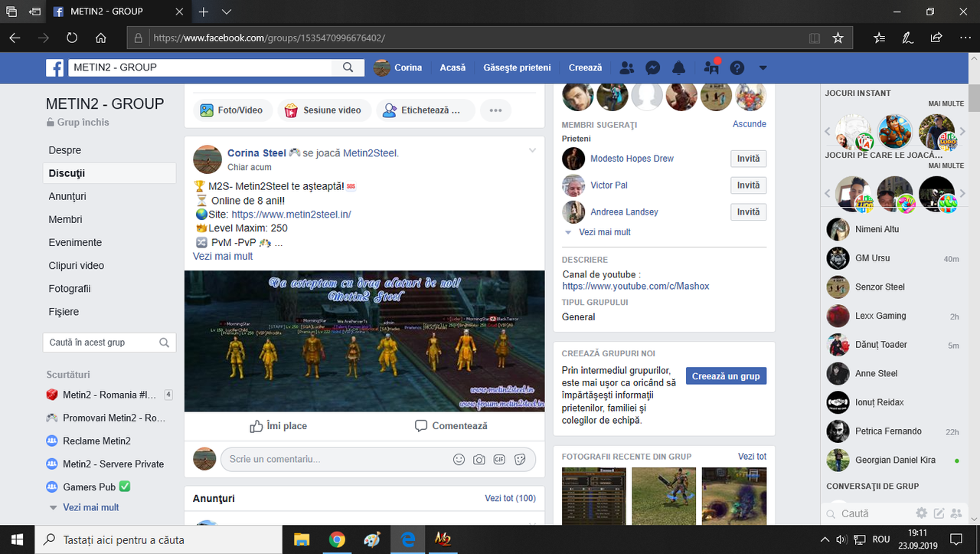The image size is (980, 554).
Task: Invite Andreea Landsey to group
Action: [748, 211]
